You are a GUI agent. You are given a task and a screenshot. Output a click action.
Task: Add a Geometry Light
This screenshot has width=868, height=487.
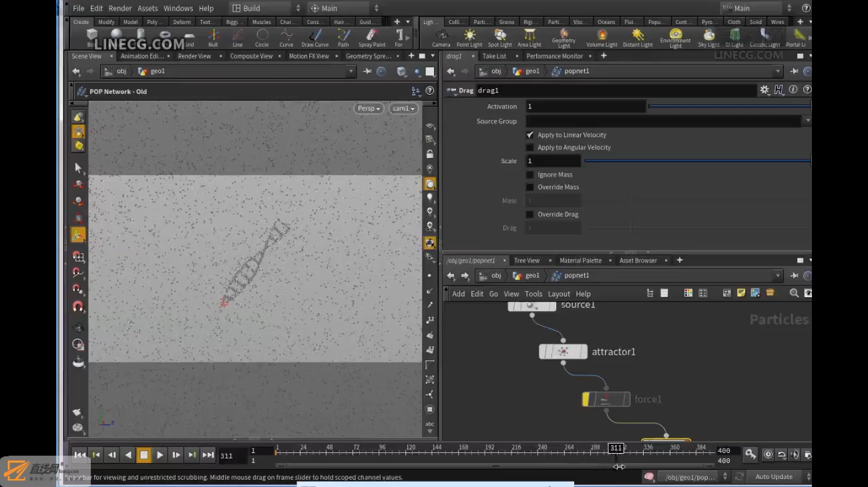coord(564,38)
